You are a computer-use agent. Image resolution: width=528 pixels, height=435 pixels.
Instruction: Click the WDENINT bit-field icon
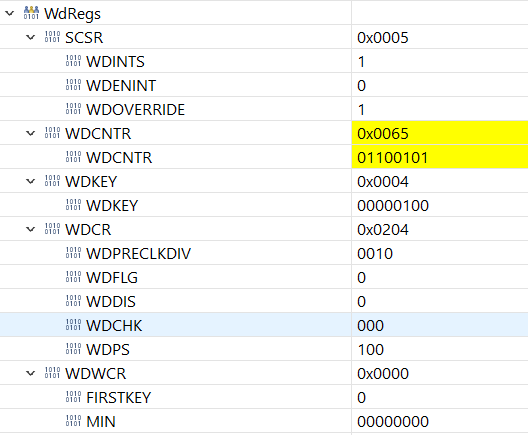73,85
